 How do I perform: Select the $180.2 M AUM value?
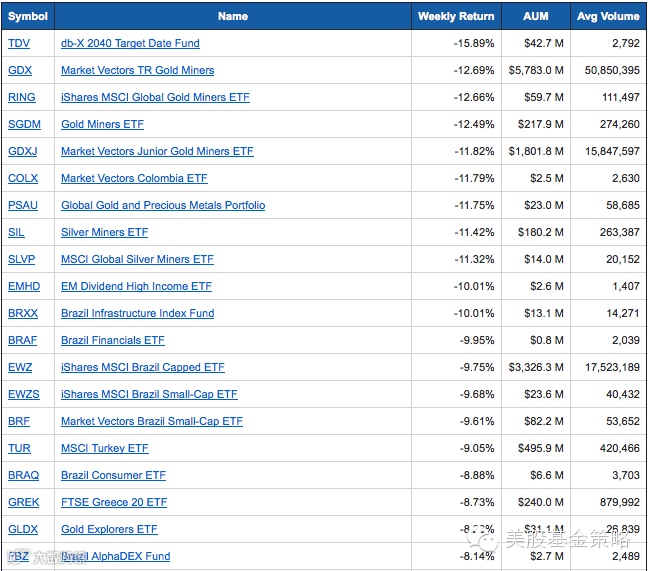[541, 232]
